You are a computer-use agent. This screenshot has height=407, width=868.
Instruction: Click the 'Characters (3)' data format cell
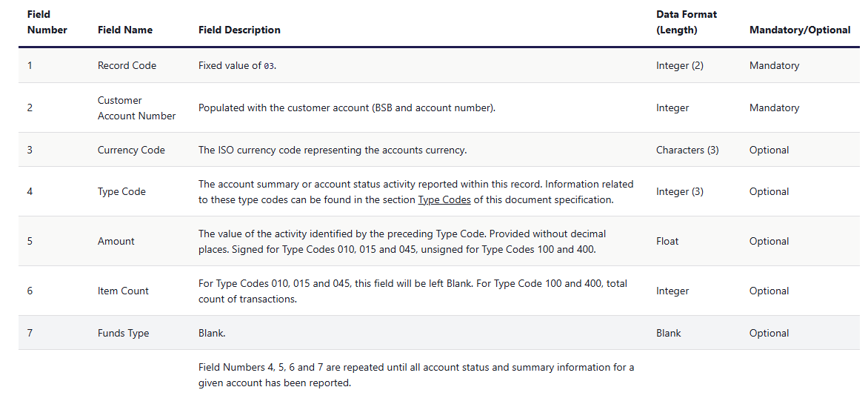click(x=687, y=150)
